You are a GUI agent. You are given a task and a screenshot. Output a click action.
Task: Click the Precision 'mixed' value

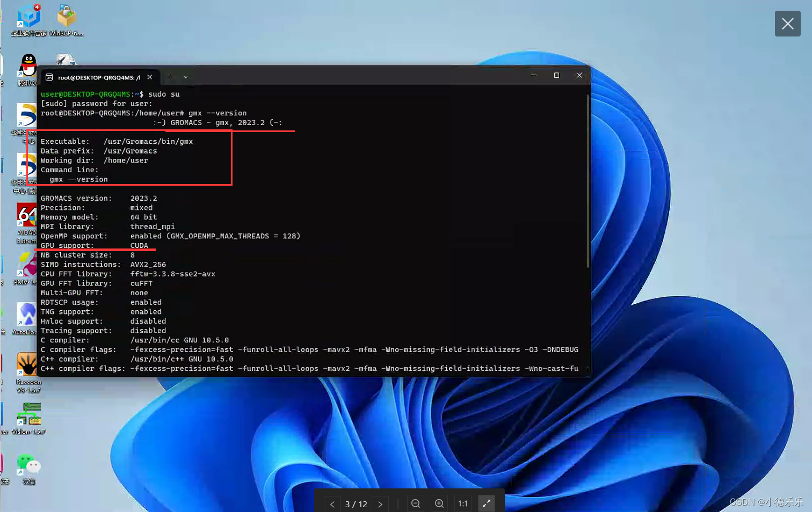(141, 208)
